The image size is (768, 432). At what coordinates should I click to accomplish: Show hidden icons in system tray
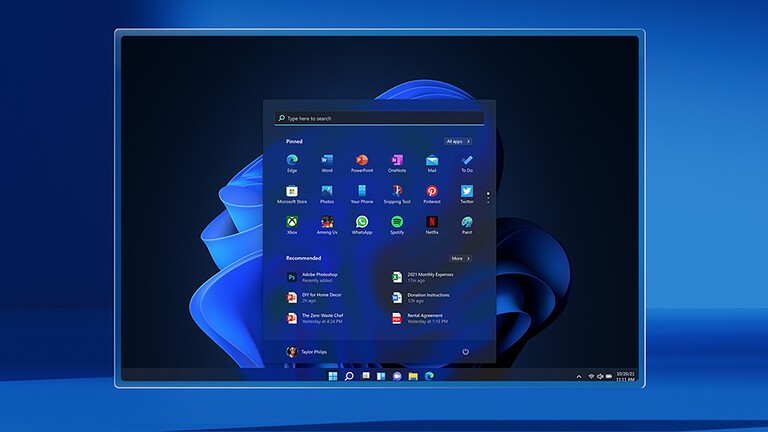click(579, 377)
